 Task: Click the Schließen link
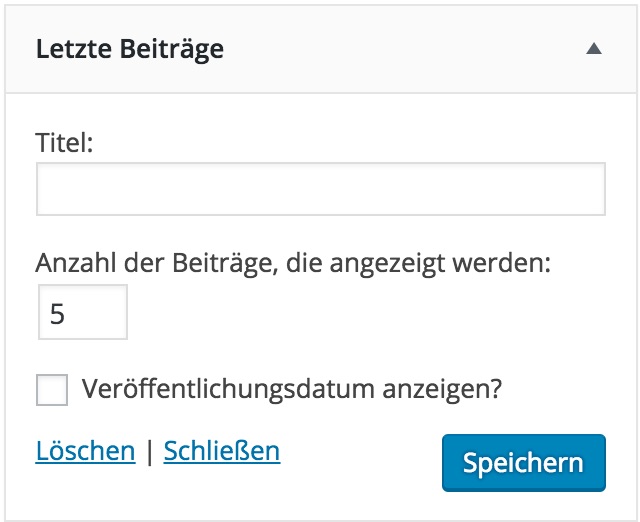pyautogui.click(x=221, y=451)
